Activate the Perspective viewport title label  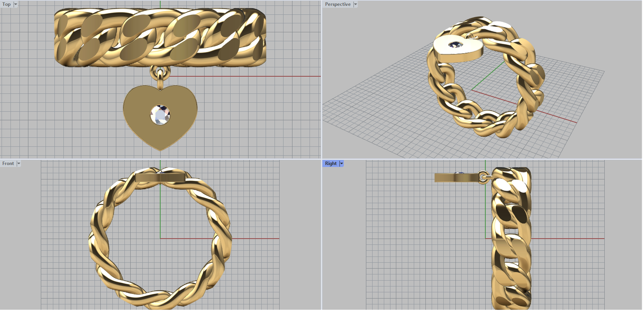(338, 4)
